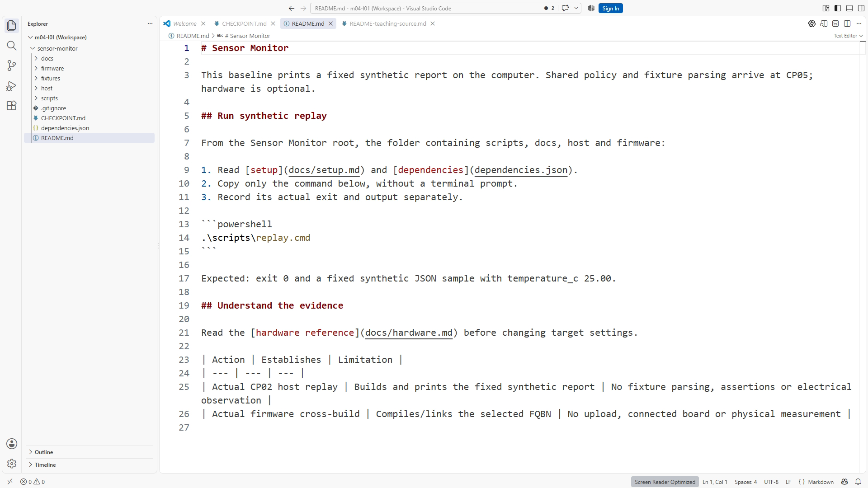This screenshot has width=868, height=488.
Task: Open the Manage gear icon
Action: [x=12, y=464]
